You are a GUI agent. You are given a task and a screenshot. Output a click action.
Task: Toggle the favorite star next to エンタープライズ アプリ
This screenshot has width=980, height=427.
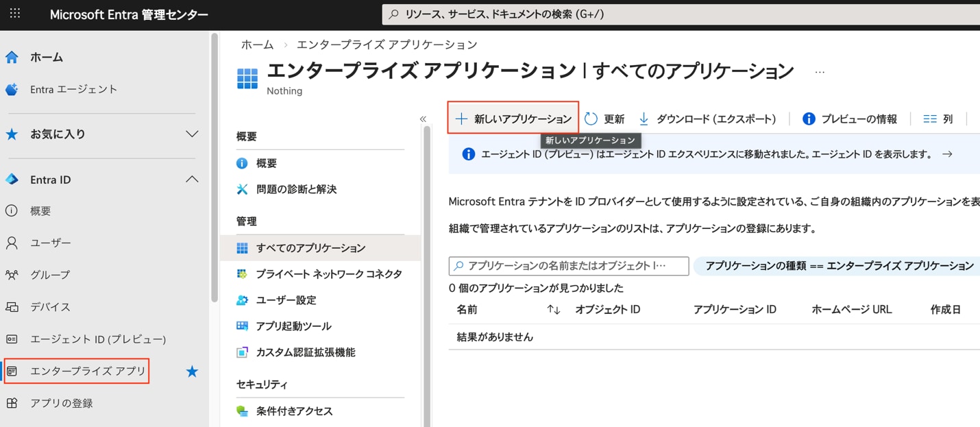(192, 371)
